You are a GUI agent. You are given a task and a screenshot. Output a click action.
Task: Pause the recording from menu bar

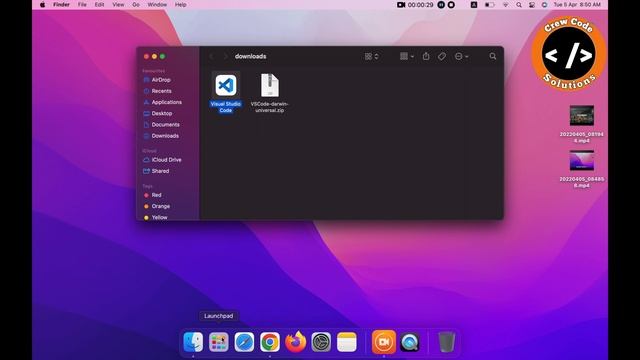[x=441, y=4]
